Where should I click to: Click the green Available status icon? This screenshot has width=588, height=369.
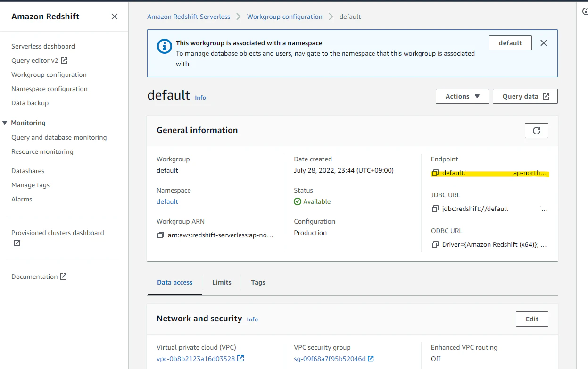[298, 201]
